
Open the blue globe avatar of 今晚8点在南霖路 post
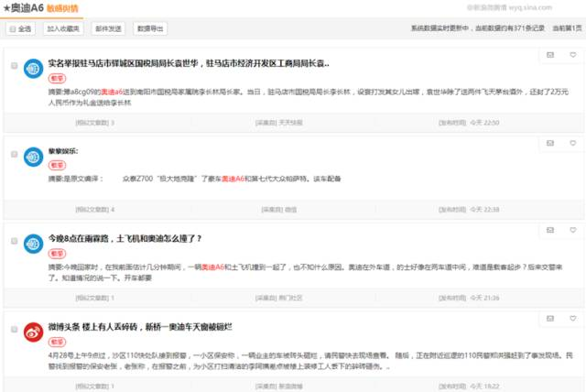click(33, 244)
